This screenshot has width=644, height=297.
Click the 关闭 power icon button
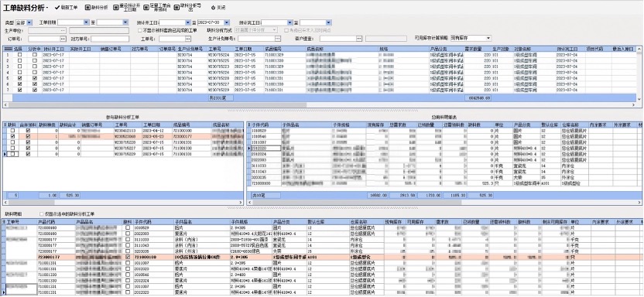coord(218,8)
